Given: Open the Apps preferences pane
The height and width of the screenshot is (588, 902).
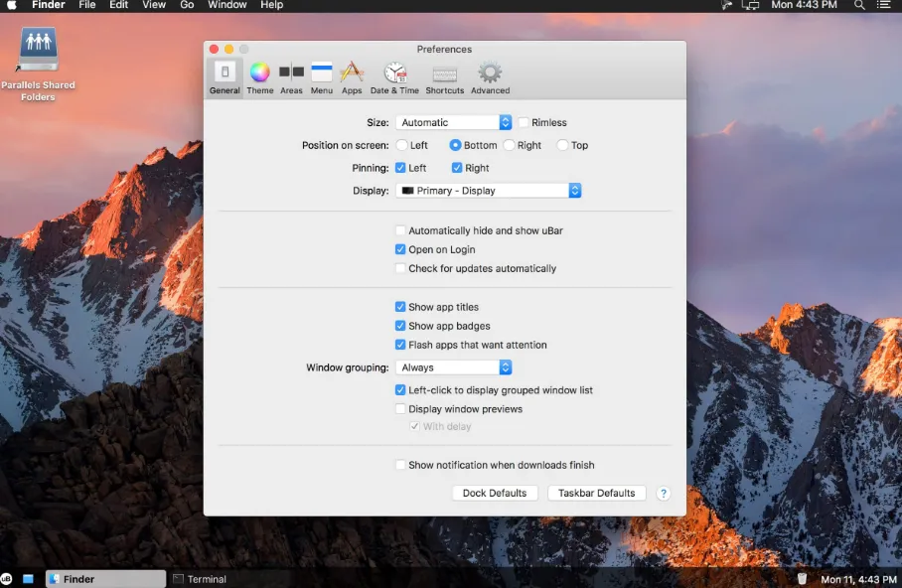Looking at the screenshot, I should (352, 77).
